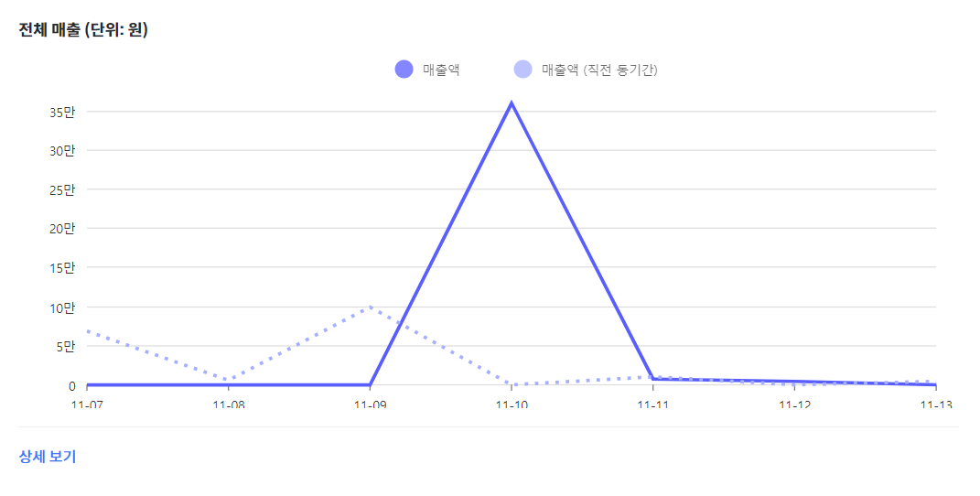The image size is (980, 496).
Task: Click the 35만 y-axis label
Action: point(62,113)
